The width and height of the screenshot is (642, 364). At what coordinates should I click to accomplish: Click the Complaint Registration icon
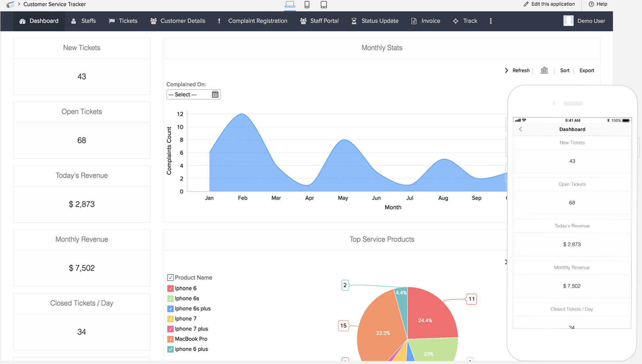click(219, 21)
